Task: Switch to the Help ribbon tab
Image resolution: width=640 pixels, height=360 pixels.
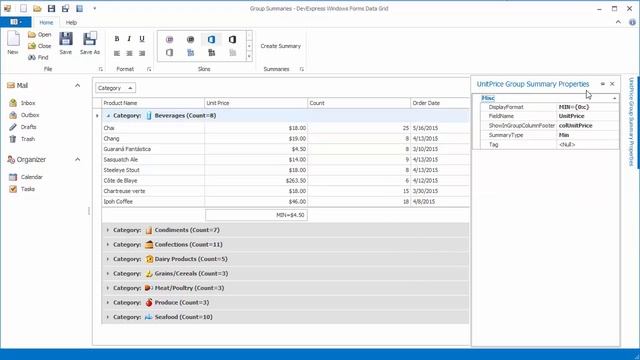Action: click(x=71, y=22)
